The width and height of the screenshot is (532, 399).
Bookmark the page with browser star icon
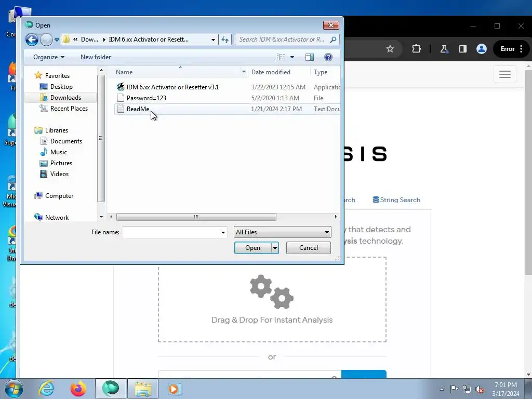coord(390,49)
